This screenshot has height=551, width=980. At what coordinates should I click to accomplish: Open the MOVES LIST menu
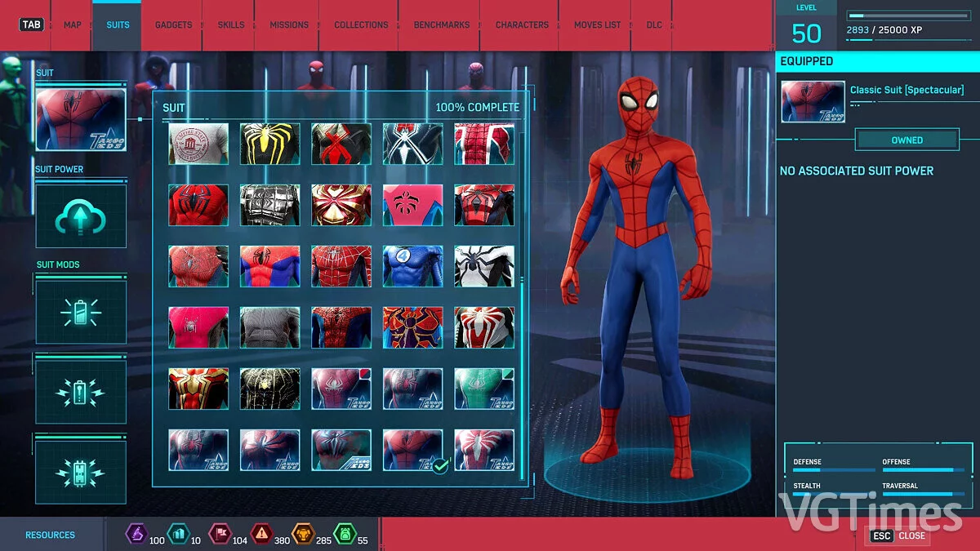point(596,24)
